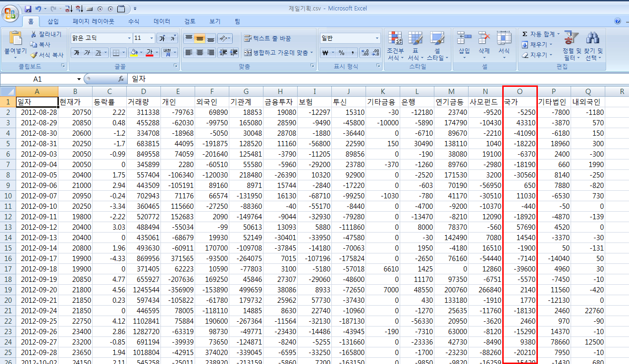This screenshot has width=629, height=364.
Task: Open the font name dropdown (맑은 고딕)
Action: [x=129, y=38]
